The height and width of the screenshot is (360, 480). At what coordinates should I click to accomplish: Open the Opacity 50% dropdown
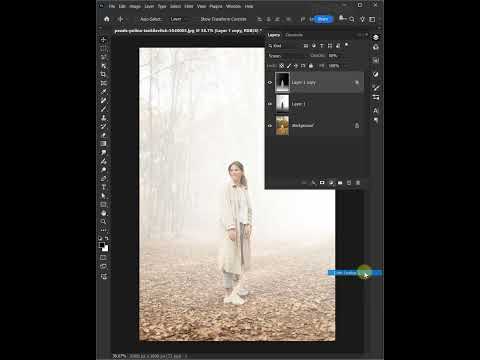pos(335,56)
